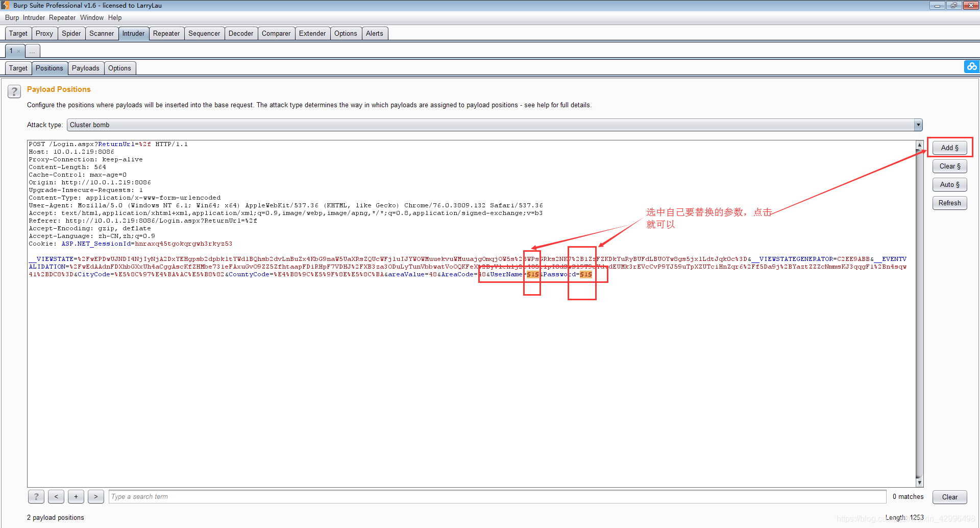
Task: Open Intruder's Target sub-tab
Action: click(x=18, y=68)
